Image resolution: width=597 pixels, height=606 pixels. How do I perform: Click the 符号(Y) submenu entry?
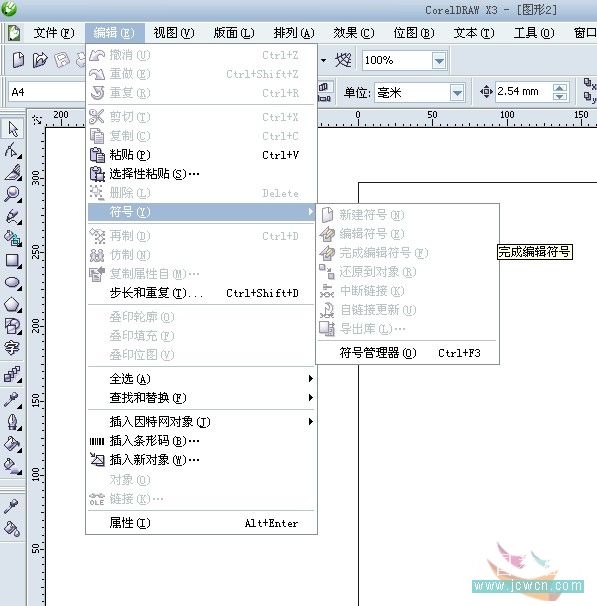click(x=201, y=212)
